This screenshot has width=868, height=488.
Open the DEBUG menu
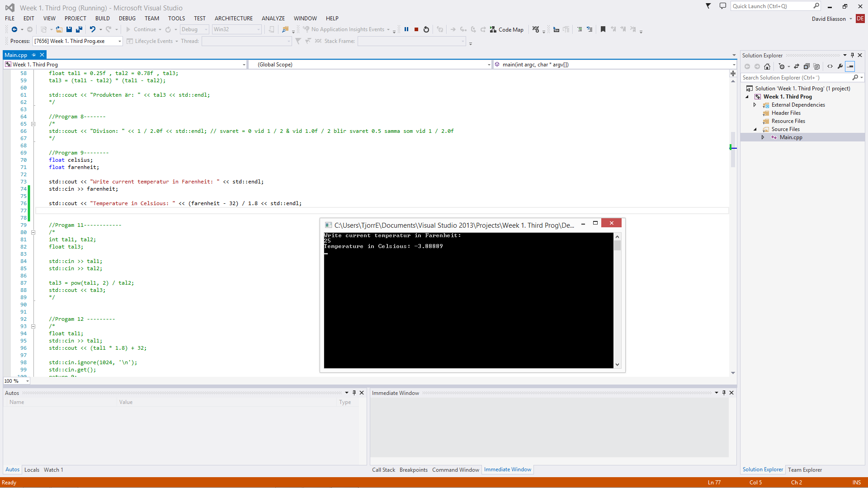tap(127, 19)
